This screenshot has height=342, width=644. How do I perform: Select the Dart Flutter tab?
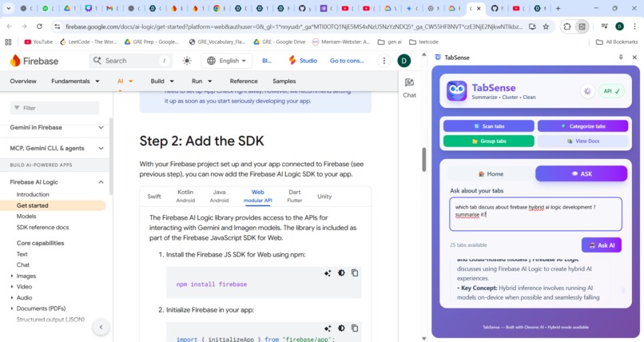coord(295,197)
